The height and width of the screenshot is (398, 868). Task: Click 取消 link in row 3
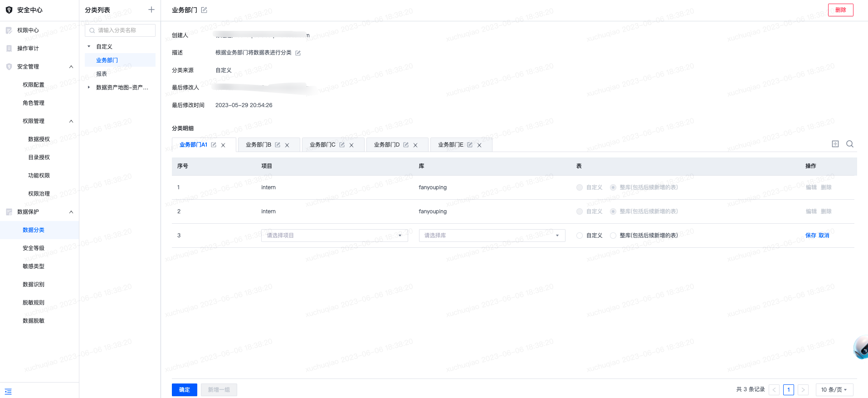click(x=824, y=236)
